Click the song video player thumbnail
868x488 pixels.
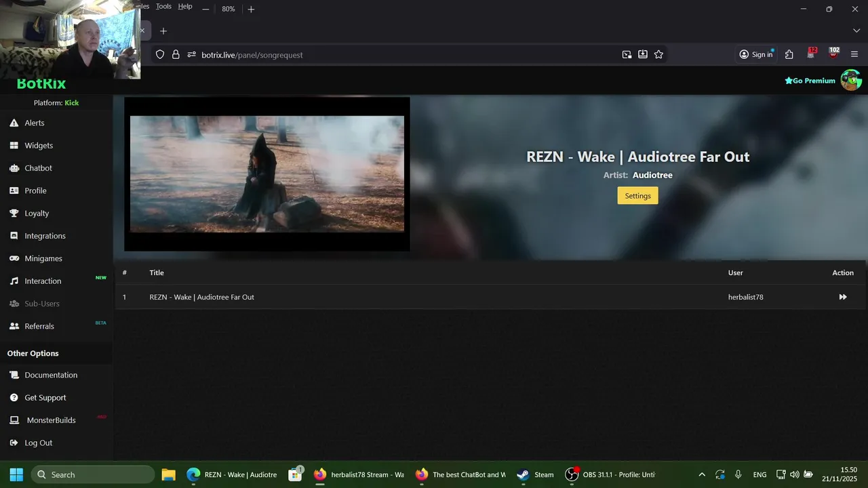tap(267, 174)
